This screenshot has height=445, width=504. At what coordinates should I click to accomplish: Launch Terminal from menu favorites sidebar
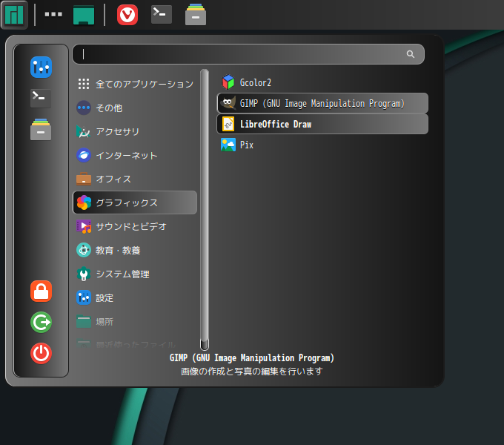tap(41, 98)
